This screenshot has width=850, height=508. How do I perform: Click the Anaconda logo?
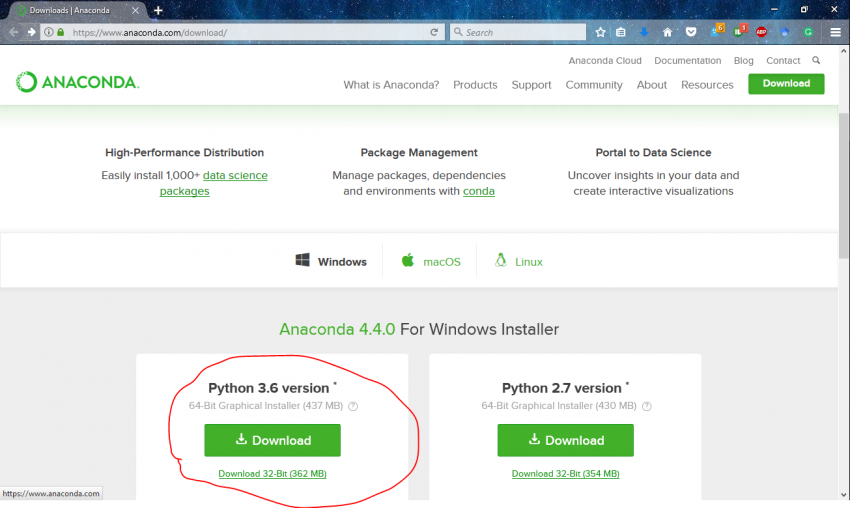(77, 83)
